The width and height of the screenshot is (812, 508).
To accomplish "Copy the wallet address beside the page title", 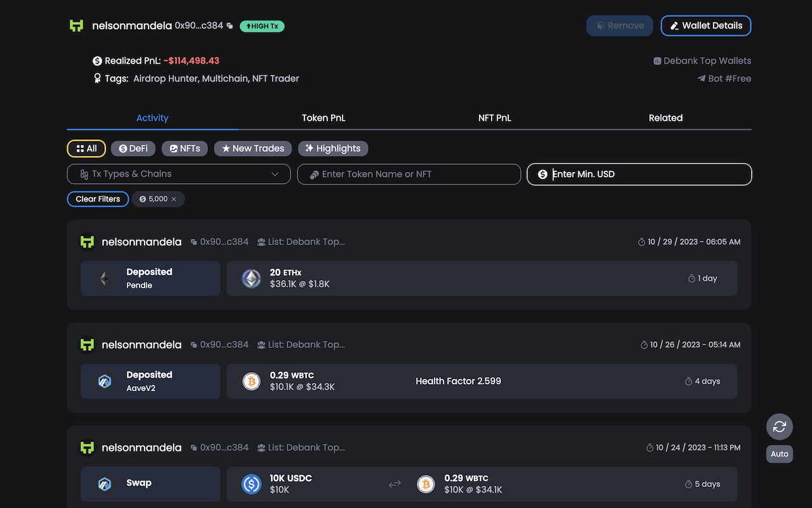I will pos(230,26).
